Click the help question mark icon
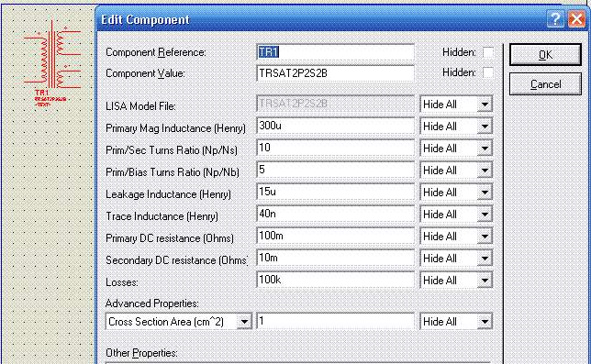The image size is (591, 364). pos(555,18)
